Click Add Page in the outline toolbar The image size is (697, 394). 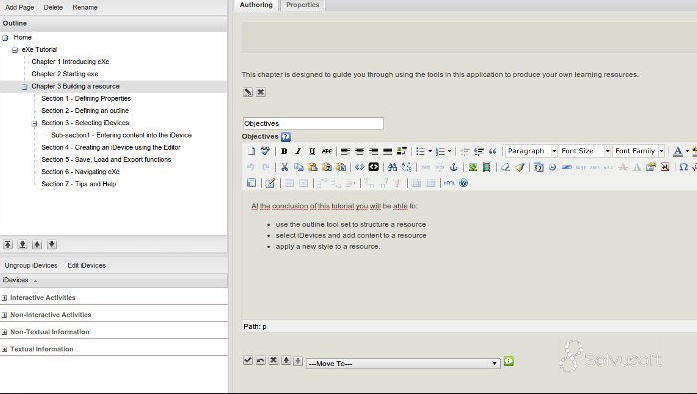20,8
